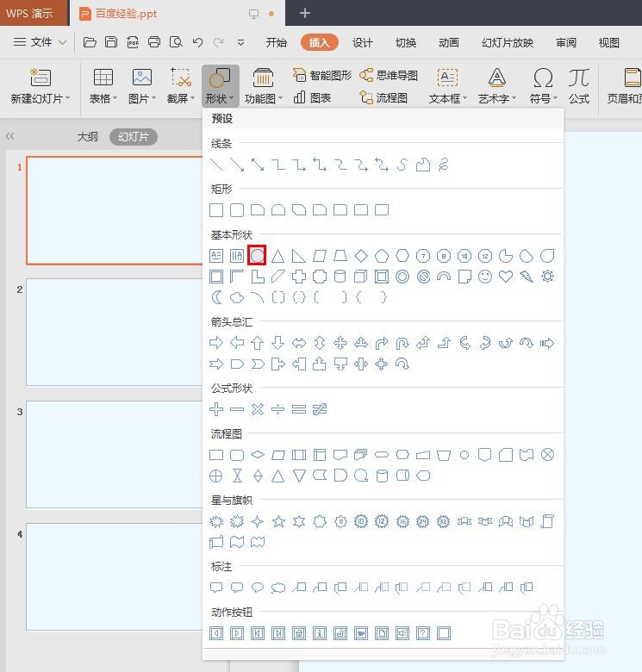Image resolution: width=642 pixels, height=672 pixels.
Task: Insert the up arrow shape
Action: pyautogui.click(x=257, y=343)
